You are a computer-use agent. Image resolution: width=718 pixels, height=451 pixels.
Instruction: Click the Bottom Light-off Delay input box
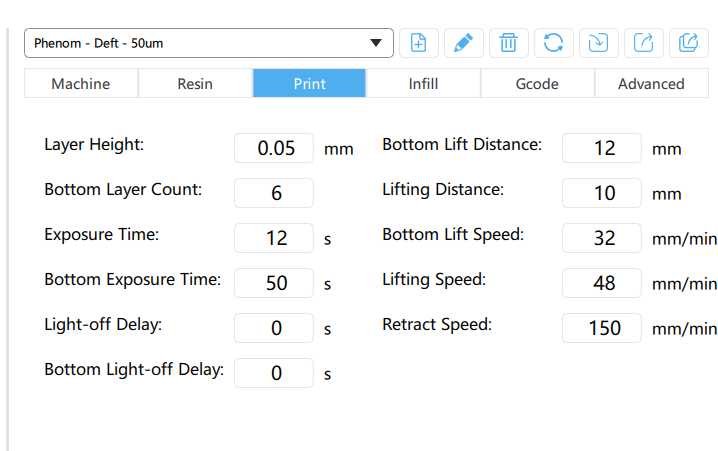274,373
